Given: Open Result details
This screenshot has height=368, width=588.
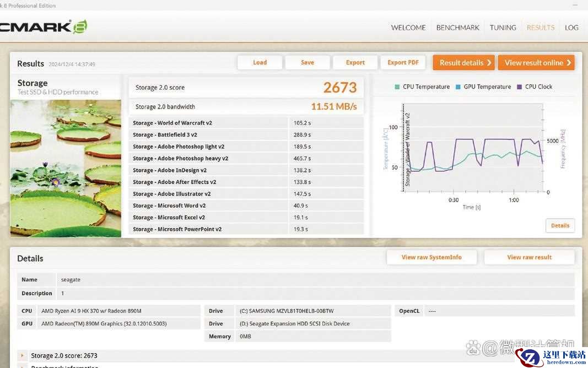Looking at the screenshot, I should (464, 63).
